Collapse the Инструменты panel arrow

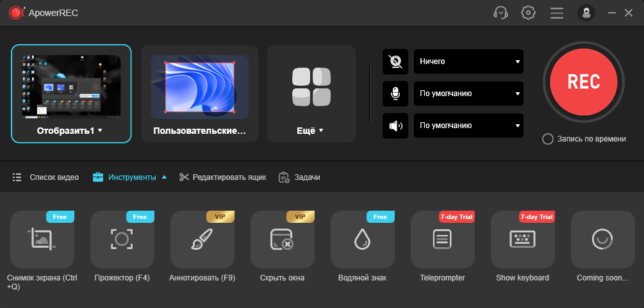tap(164, 177)
